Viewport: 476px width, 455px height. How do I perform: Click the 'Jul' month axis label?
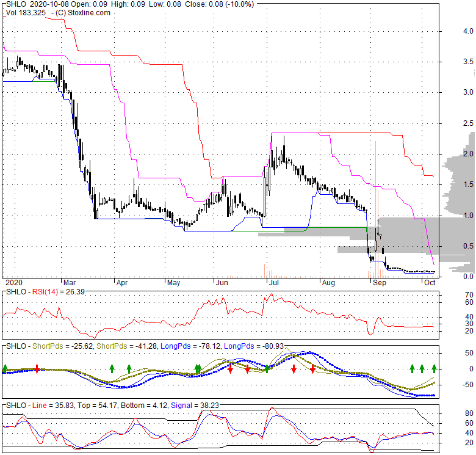point(274,283)
